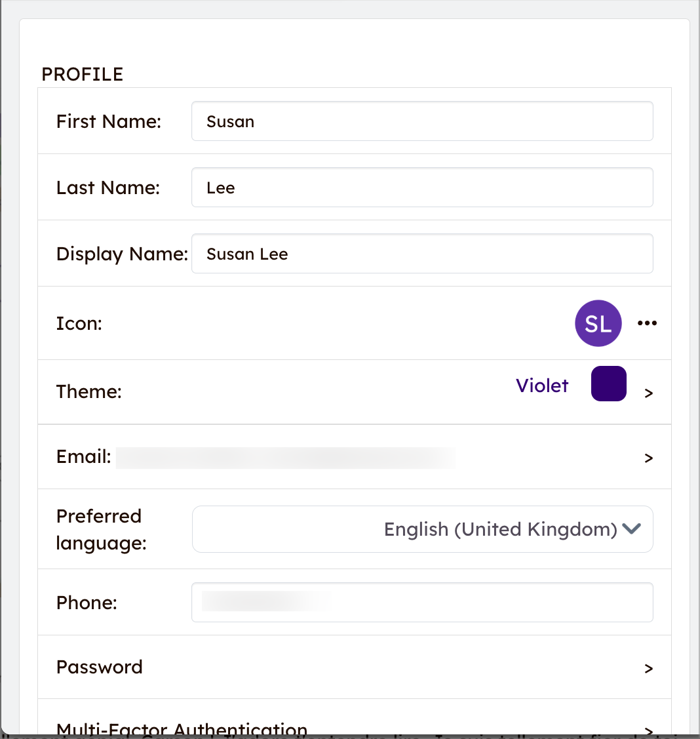
Task: Expand the Email row chevron
Action: 649,458
